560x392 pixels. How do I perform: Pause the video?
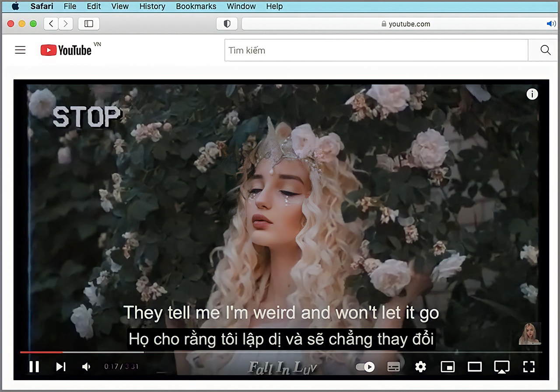point(34,367)
